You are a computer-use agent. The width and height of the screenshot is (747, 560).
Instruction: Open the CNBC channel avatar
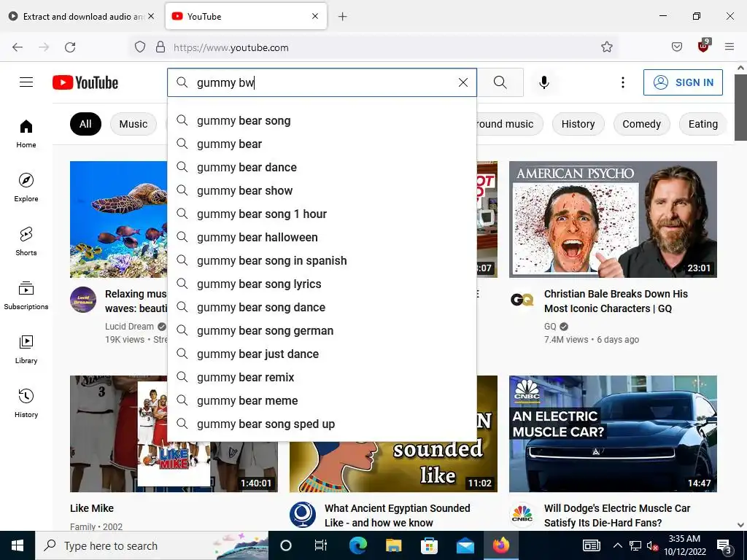(522, 514)
